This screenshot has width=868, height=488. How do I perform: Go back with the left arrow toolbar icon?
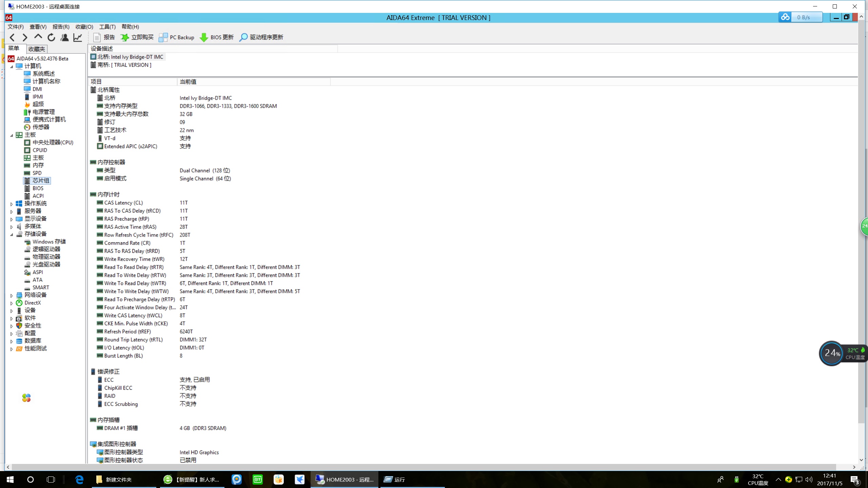click(x=13, y=37)
